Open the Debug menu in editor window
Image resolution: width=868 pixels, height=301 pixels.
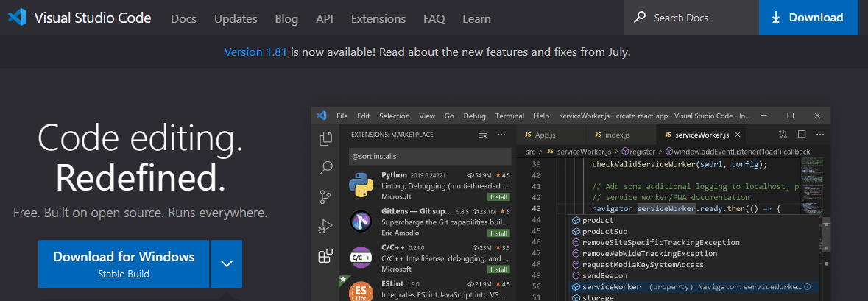click(x=474, y=116)
